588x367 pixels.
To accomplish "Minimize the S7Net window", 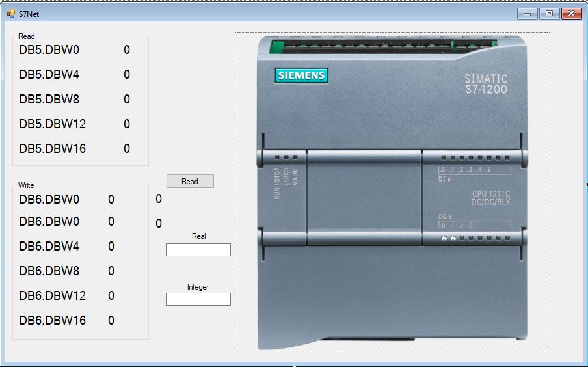I will [x=527, y=14].
